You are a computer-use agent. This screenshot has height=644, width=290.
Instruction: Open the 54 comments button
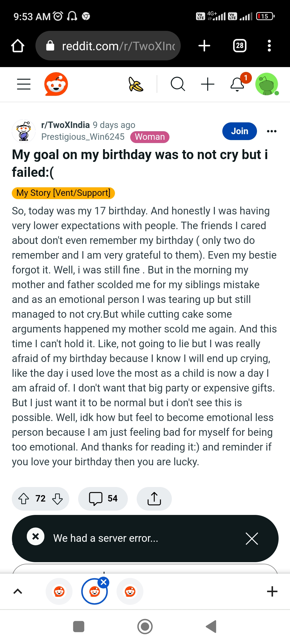coord(103,499)
